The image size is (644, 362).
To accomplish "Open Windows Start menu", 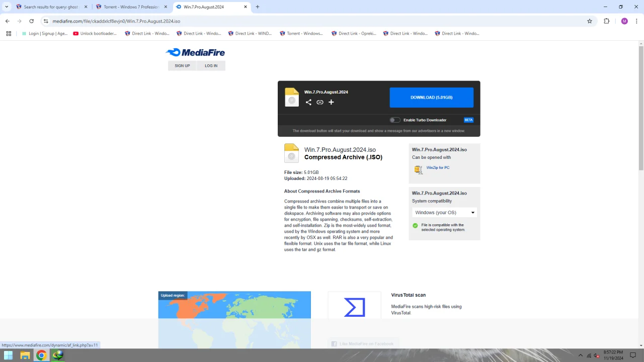I will 8,355.
